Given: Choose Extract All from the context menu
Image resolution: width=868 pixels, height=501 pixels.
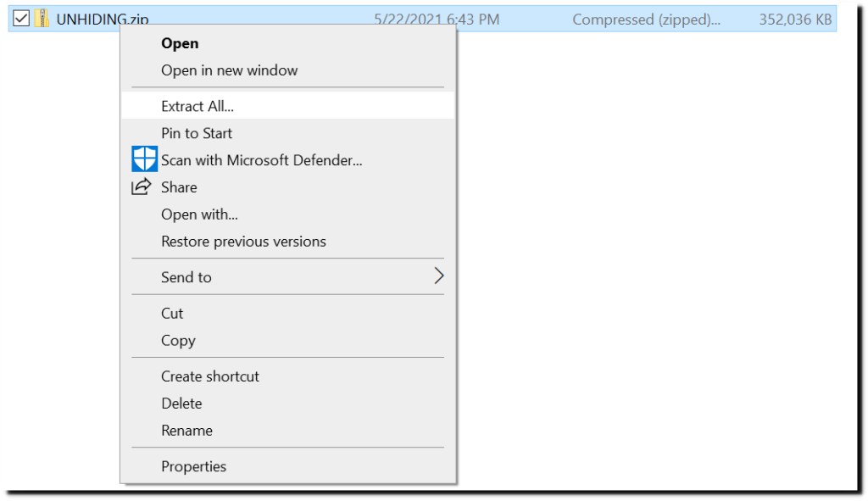Looking at the screenshot, I should 288,106.
